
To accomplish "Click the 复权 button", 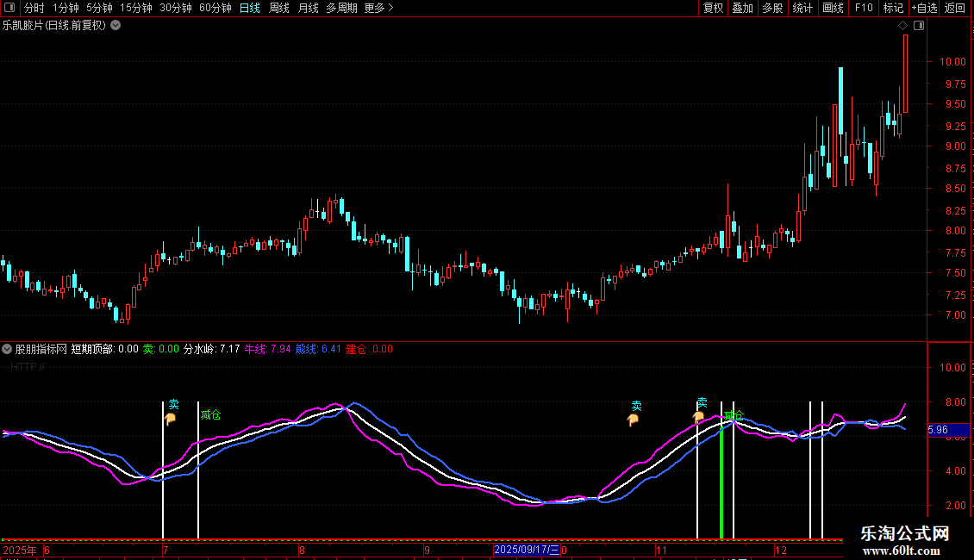I will (x=713, y=8).
